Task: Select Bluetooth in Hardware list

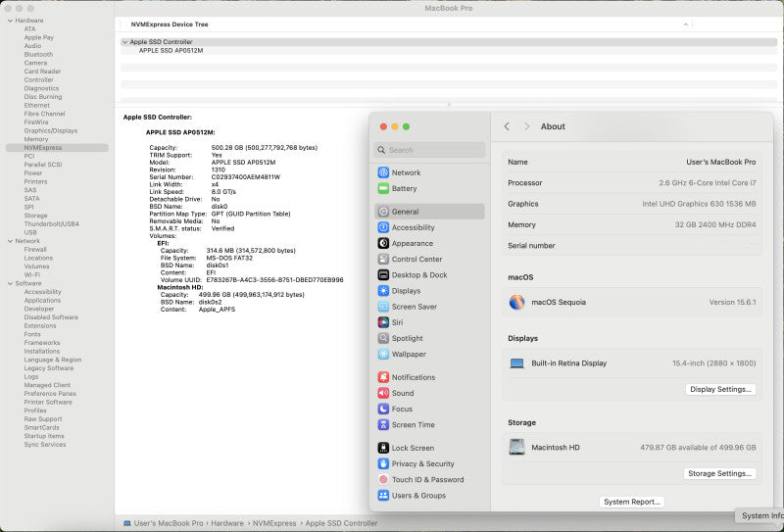Action: pos(38,55)
